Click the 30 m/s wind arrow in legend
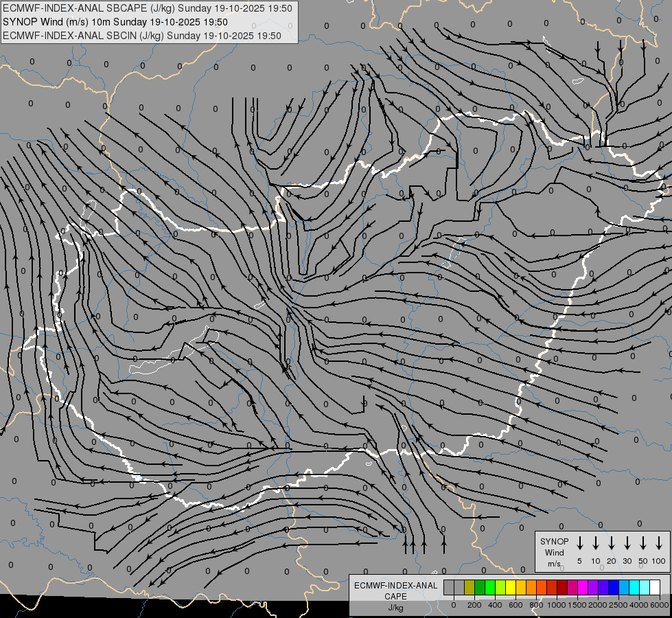The width and height of the screenshot is (672, 618). (627, 543)
